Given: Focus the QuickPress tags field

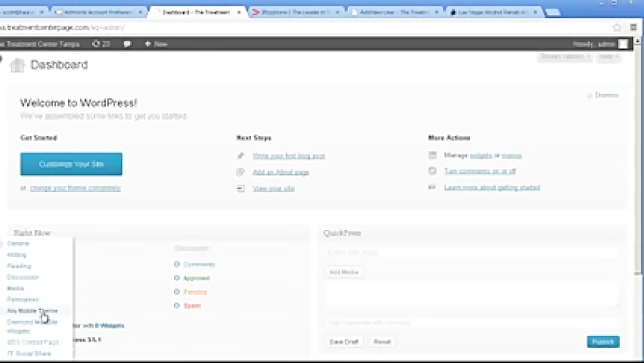Looking at the screenshot, I should coord(472,322).
